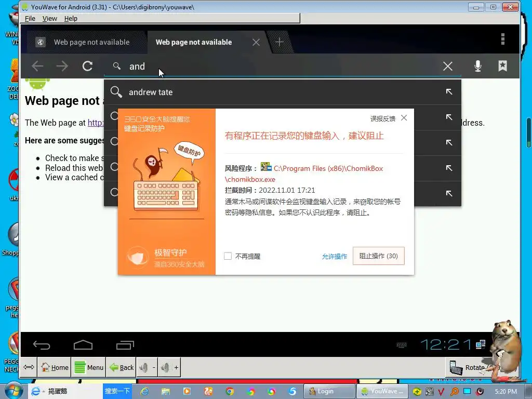The width and height of the screenshot is (532, 399).
Task: Fill query with arrow next to 'andrew tate'
Action: (449, 91)
